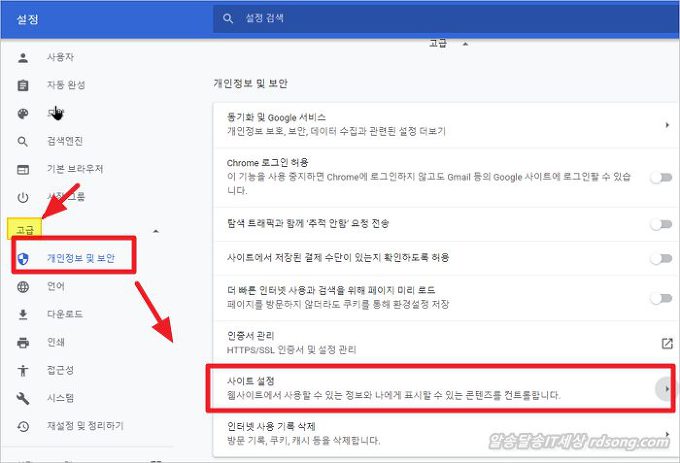Screen dimensions: 680x463
Task: Click the 언어 globe icon
Action: [23, 287]
